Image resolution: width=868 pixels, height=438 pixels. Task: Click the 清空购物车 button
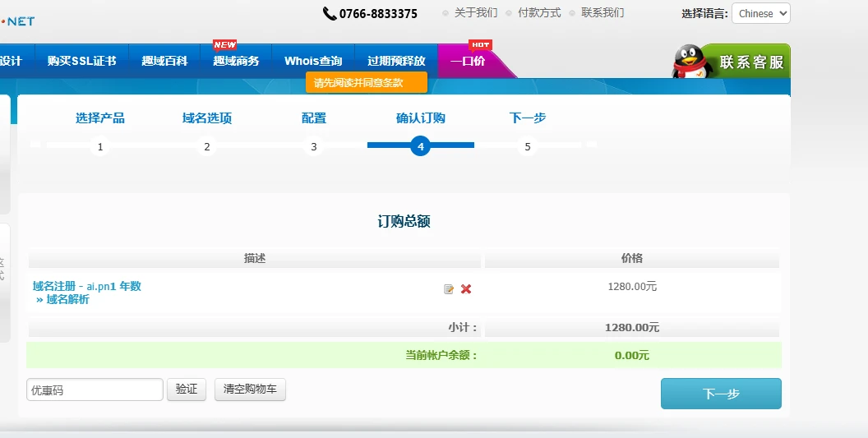point(250,390)
